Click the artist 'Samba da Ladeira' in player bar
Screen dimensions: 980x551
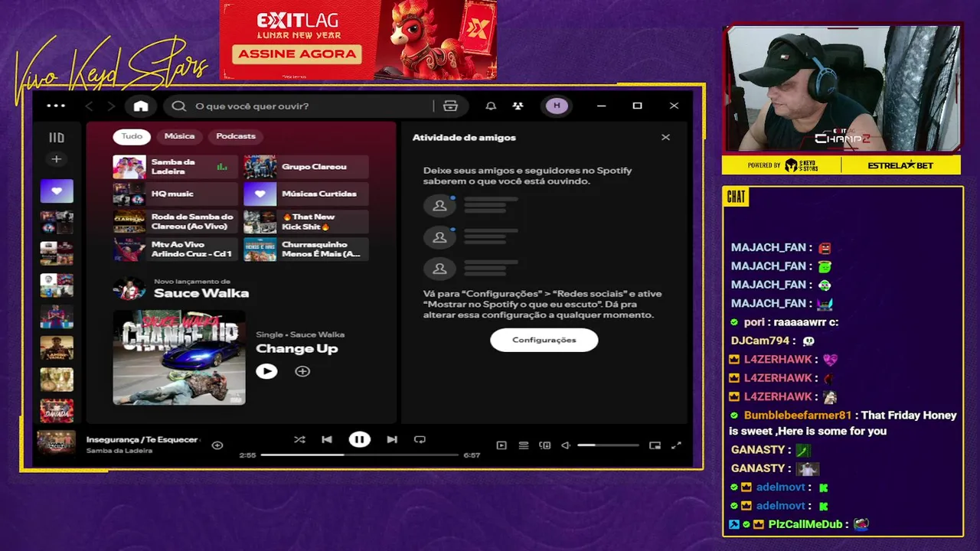[x=119, y=451]
